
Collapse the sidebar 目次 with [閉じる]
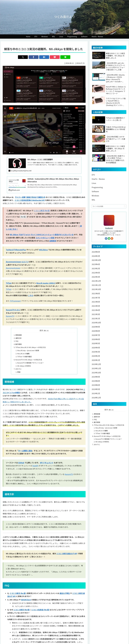pos(111,410)
